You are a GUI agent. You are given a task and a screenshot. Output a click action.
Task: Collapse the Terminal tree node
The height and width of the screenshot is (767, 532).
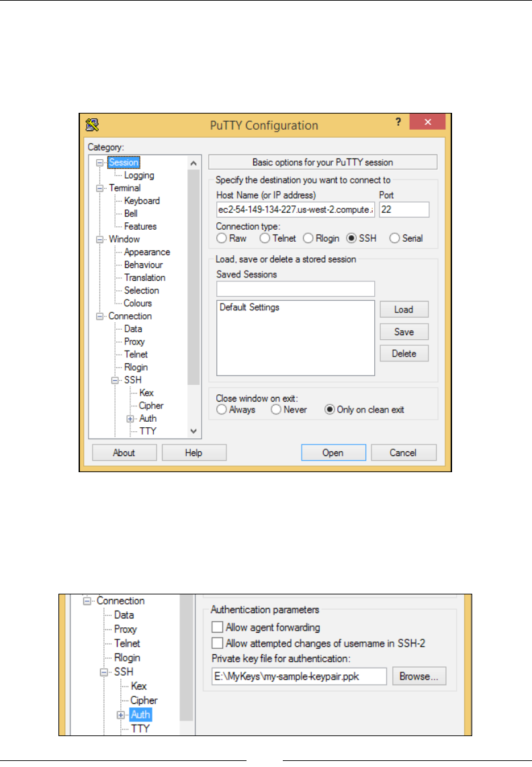[100, 188]
